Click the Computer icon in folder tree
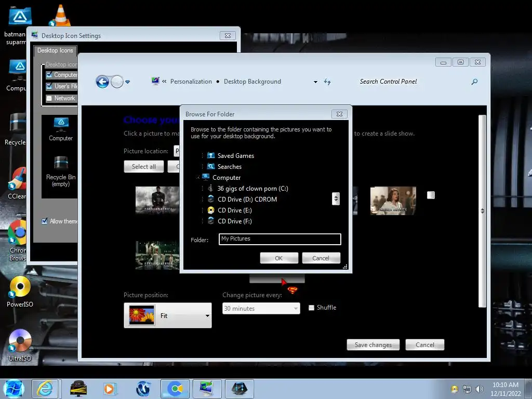Image resolution: width=532 pixels, height=399 pixels. click(x=206, y=177)
